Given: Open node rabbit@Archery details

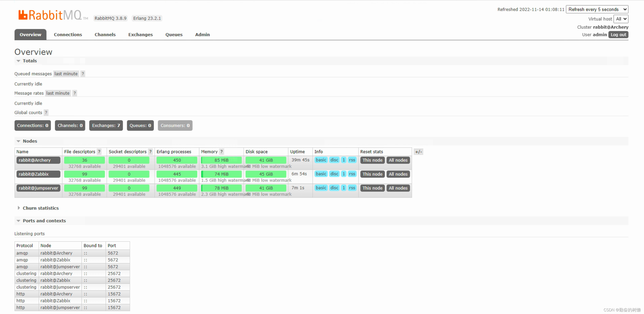Looking at the screenshot, I should pyautogui.click(x=38, y=160).
